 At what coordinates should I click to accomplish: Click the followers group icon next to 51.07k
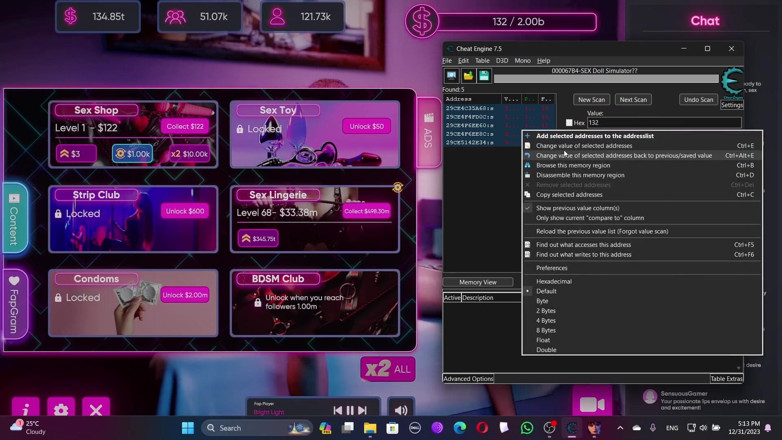click(175, 17)
